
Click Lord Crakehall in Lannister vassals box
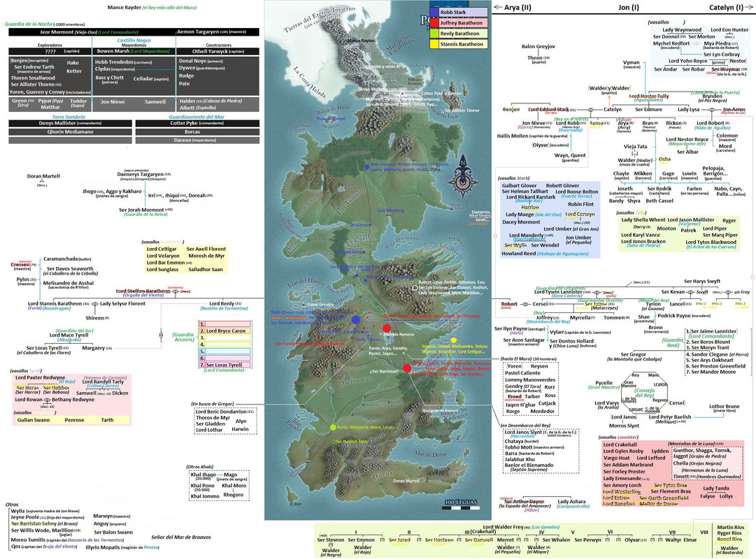(x=620, y=444)
